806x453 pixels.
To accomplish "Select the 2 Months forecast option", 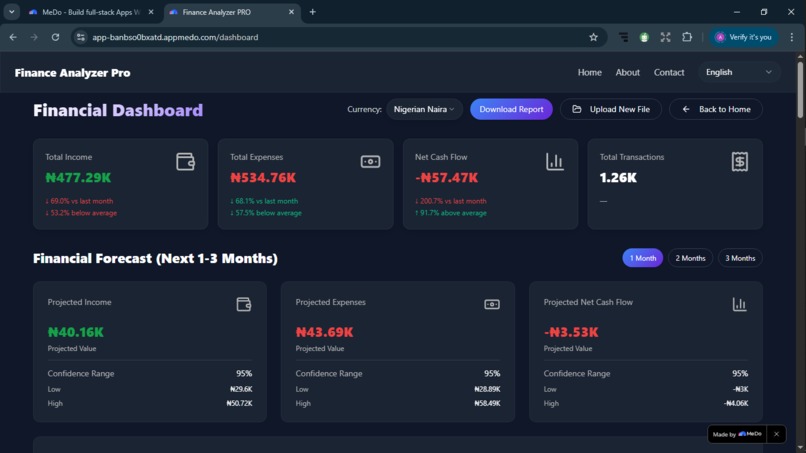I will point(690,258).
